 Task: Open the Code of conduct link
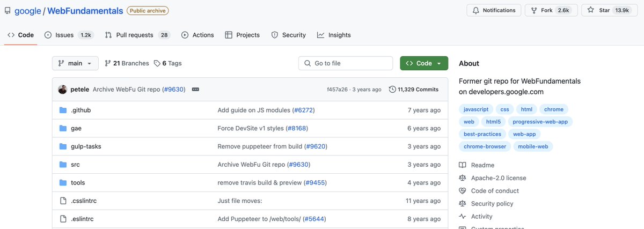tap(489, 191)
